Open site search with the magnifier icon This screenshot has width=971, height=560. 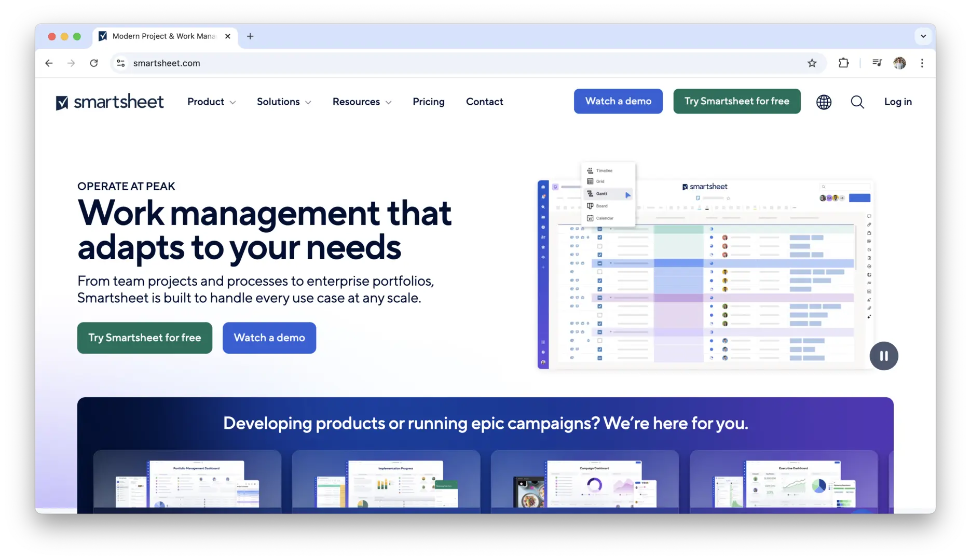point(857,102)
